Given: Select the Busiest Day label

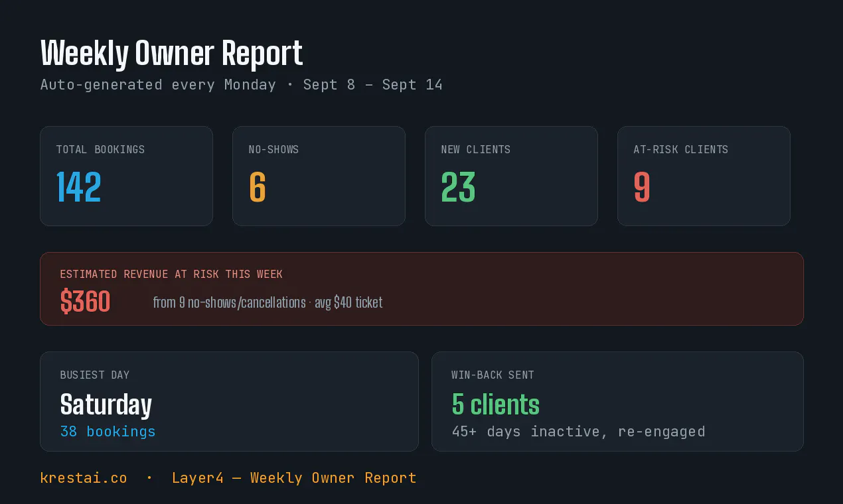Looking at the screenshot, I should pyautogui.click(x=94, y=375).
